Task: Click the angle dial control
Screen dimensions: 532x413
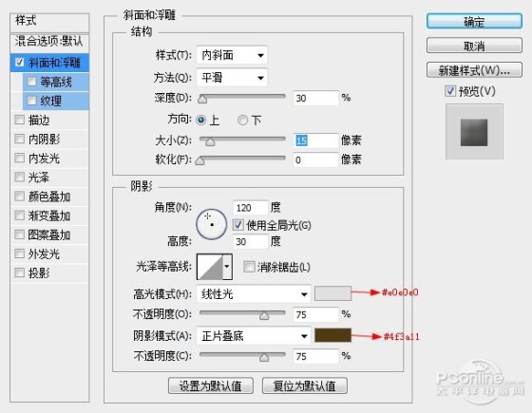Action: pos(211,224)
